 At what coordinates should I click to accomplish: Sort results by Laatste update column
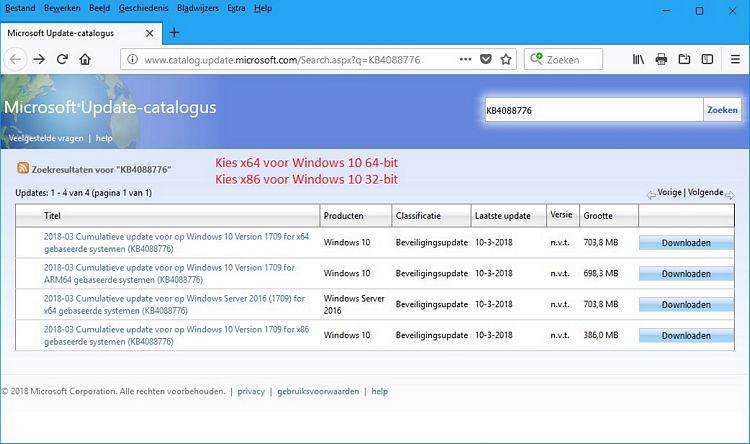click(x=503, y=216)
